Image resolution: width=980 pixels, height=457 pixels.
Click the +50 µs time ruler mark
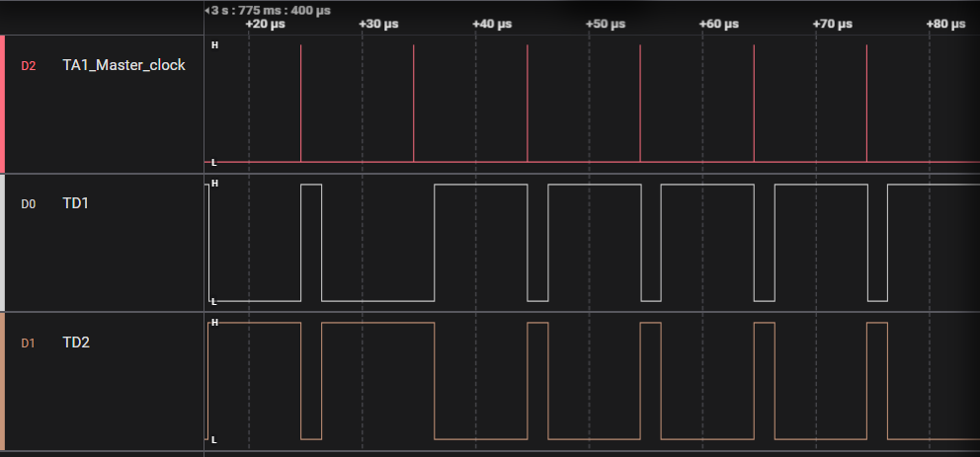[605, 25]
